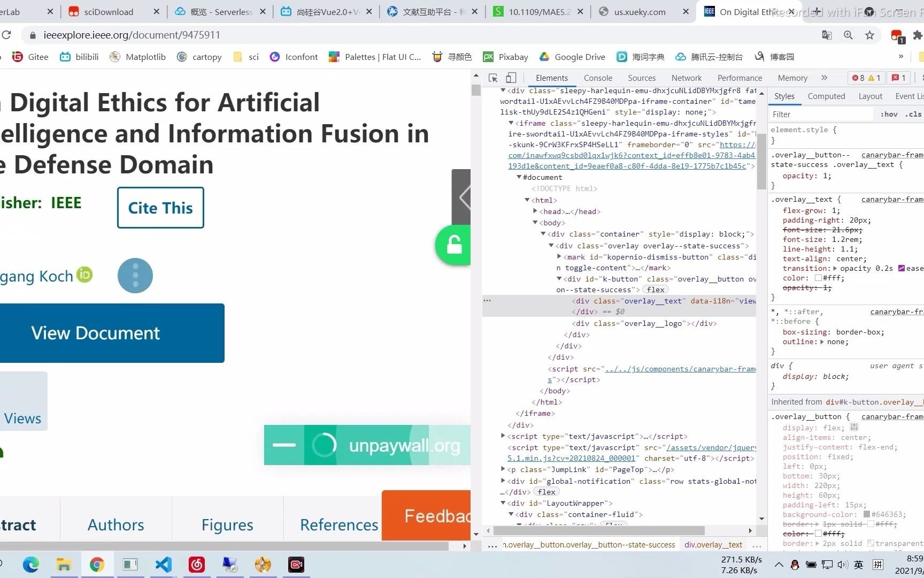Screen dimensions: 924x578
Task: Toggle the .cls class editor button
Action: [913, 114]
